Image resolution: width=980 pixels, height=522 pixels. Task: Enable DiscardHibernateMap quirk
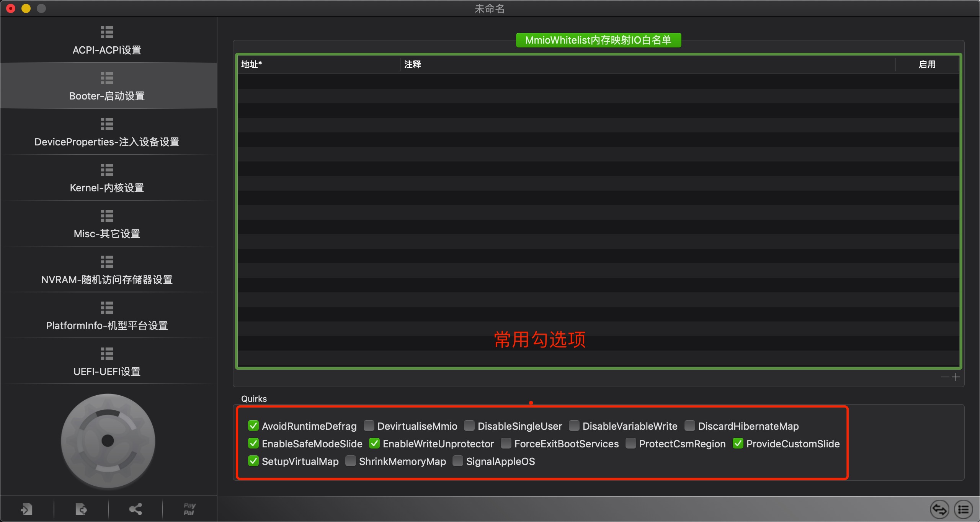[x=690, y=426]
